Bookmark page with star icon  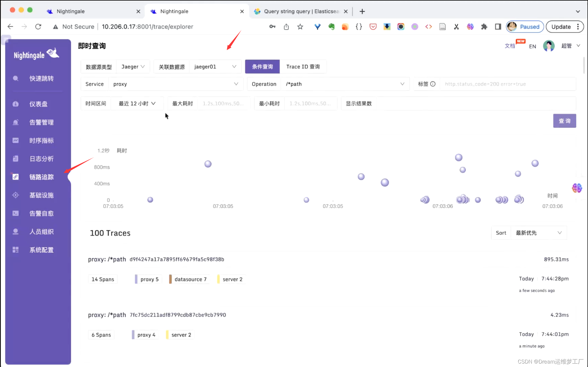tap(300, 27)
